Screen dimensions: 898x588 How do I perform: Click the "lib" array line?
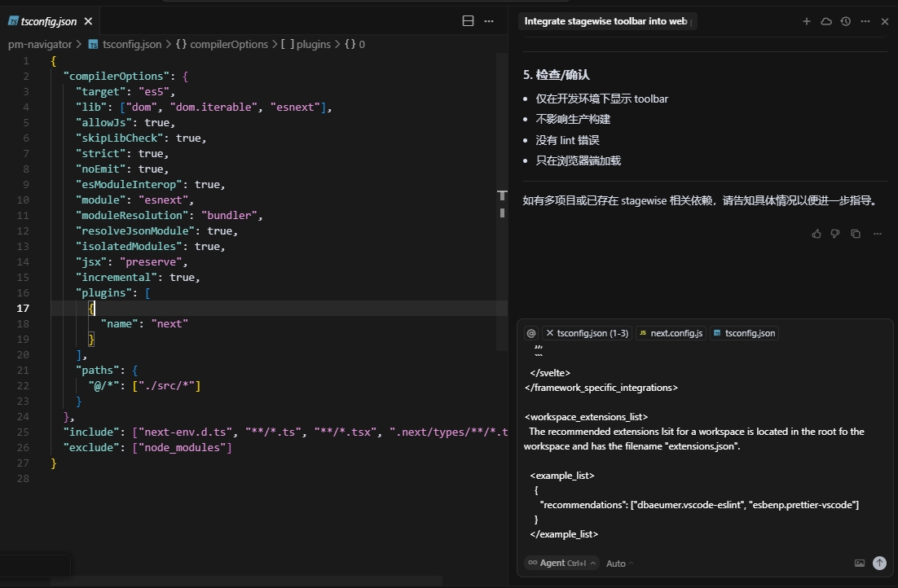204,107
